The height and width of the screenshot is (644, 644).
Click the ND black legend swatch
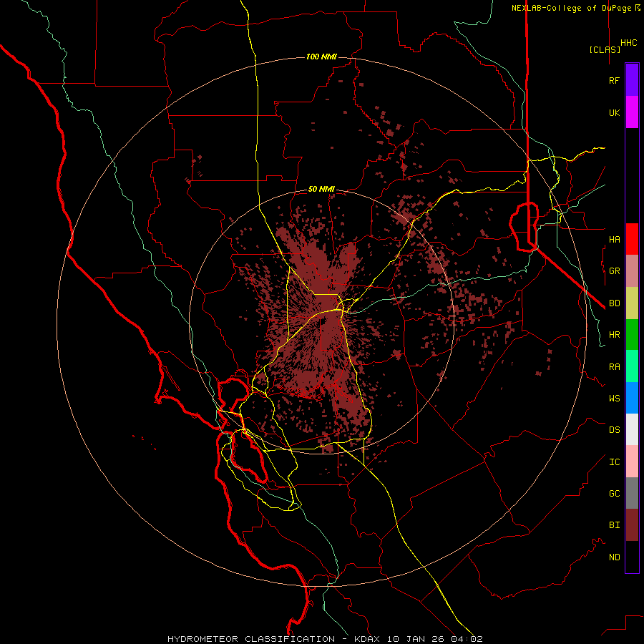click(632, 557)
